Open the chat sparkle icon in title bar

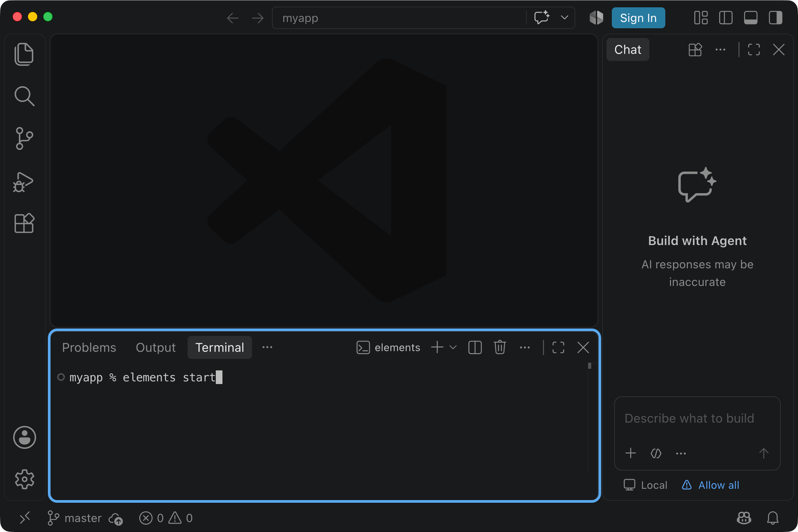point(542,18)
